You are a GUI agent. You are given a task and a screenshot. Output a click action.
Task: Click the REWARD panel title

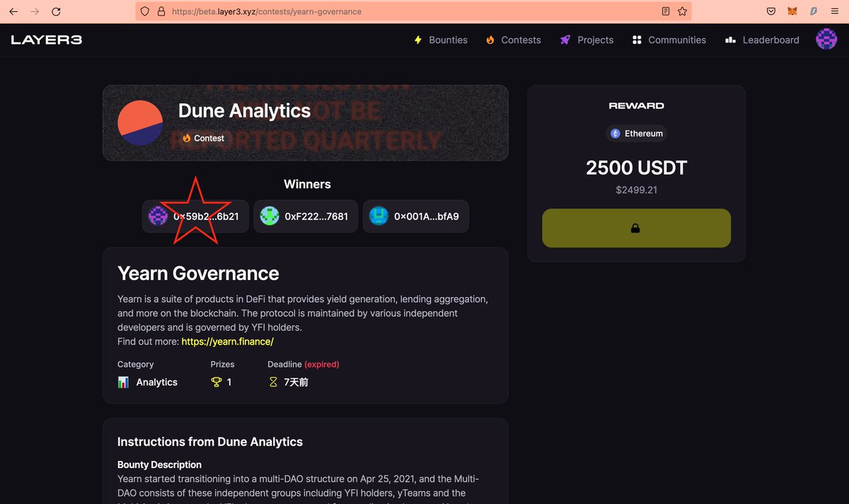[x=636, y=105]
